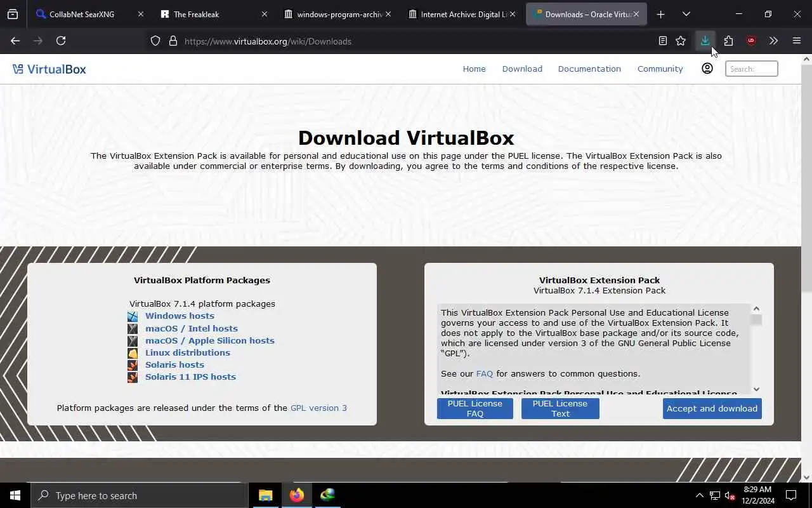Open the macOS / Apple Silicon hosts link
The height and width of the screenshot is (508, 812).
click(210, 340)
